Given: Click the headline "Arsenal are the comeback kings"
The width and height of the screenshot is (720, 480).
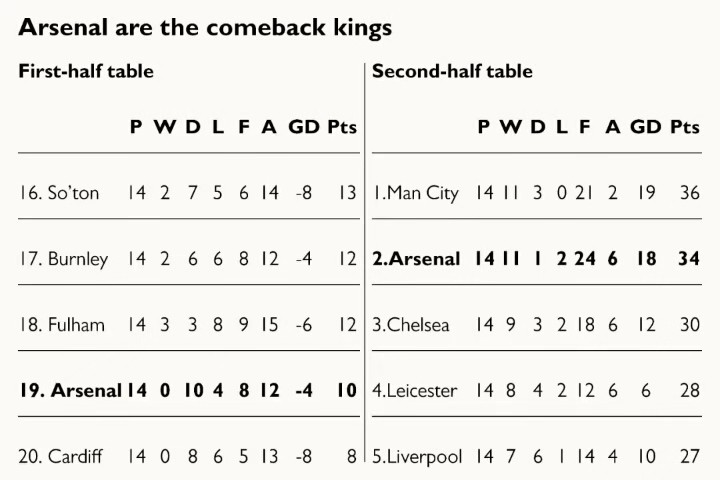Looking at the screenshot, I should 205,28.
